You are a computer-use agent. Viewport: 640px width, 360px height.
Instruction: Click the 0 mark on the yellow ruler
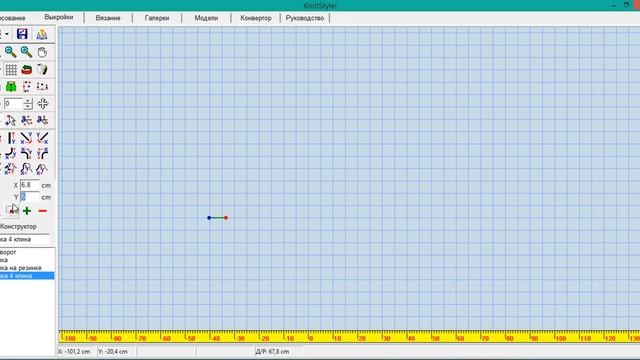click(x=310, y=339)
